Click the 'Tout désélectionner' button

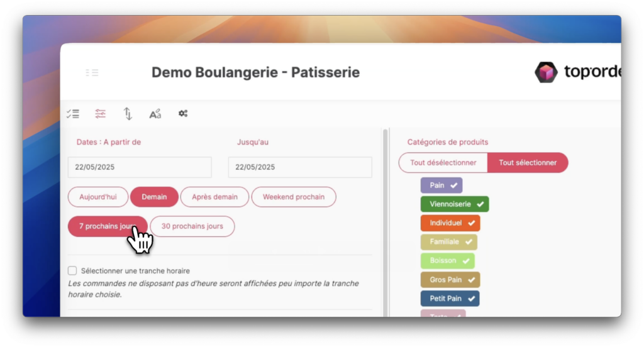pyautogui.click(x=443, y=163)
